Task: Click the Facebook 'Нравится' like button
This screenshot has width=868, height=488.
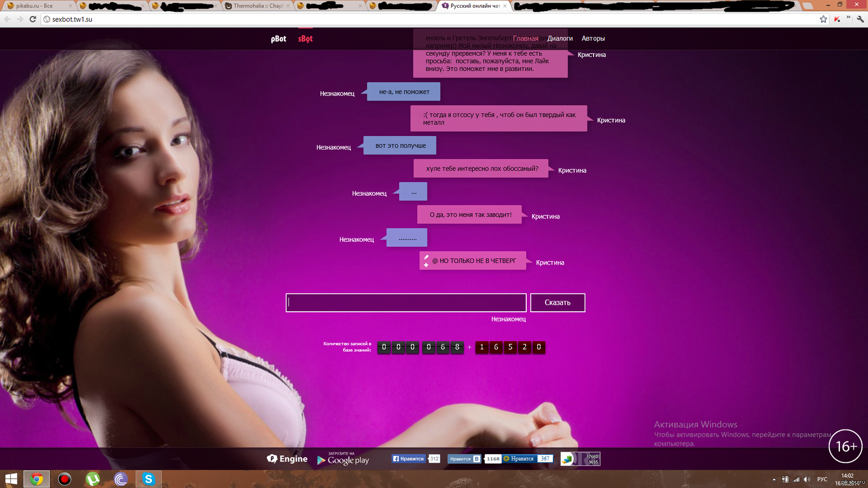Action: coord(409,459)
